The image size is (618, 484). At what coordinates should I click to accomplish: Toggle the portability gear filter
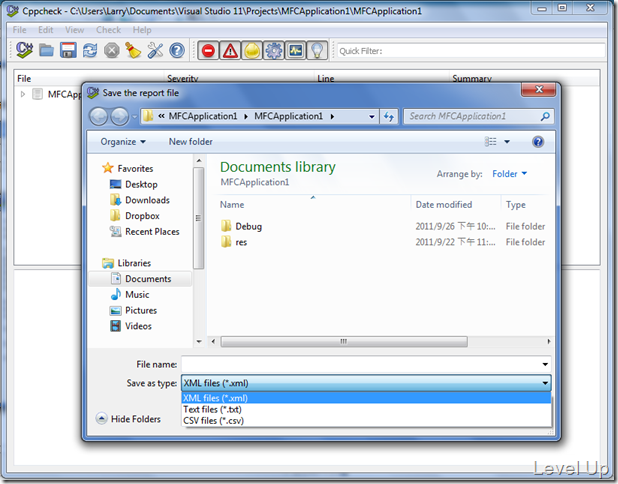(274, 50)
